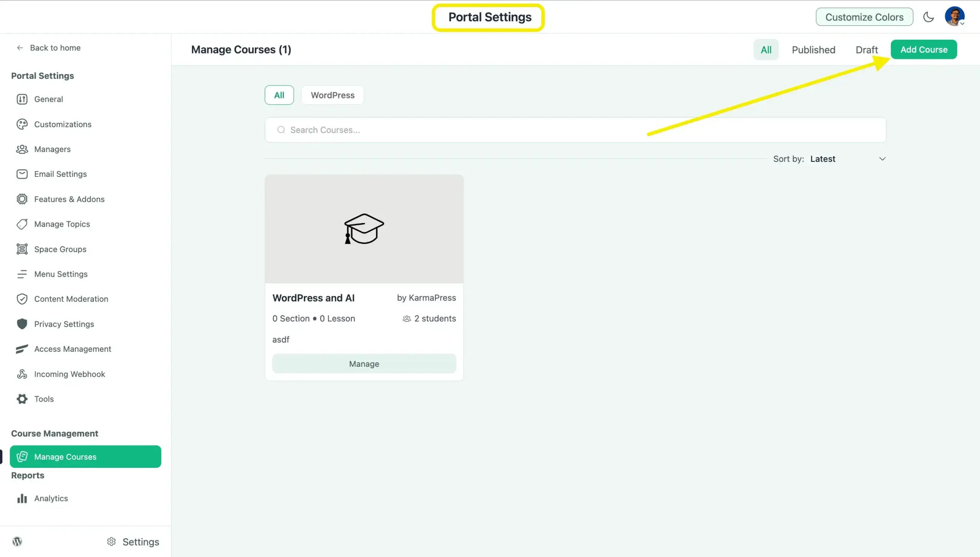Open Tools menu item

pyautogui.click(x=85, y=399)
